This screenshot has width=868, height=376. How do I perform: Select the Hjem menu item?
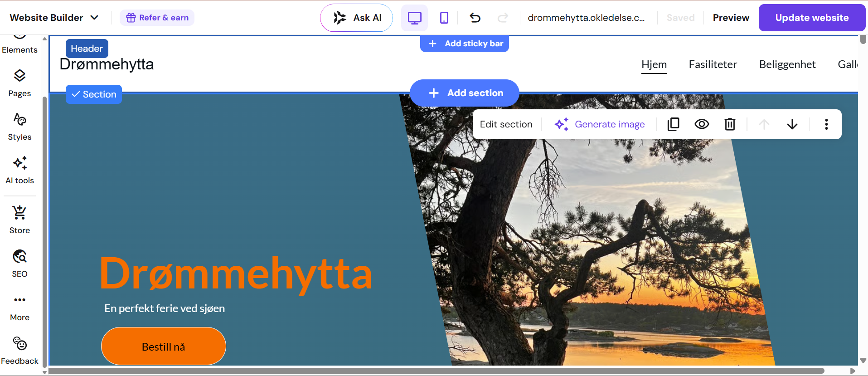click(654, 64)
